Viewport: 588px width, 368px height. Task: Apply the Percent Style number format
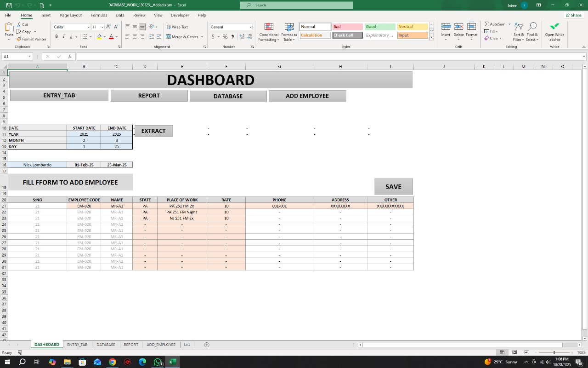point(224,36)
